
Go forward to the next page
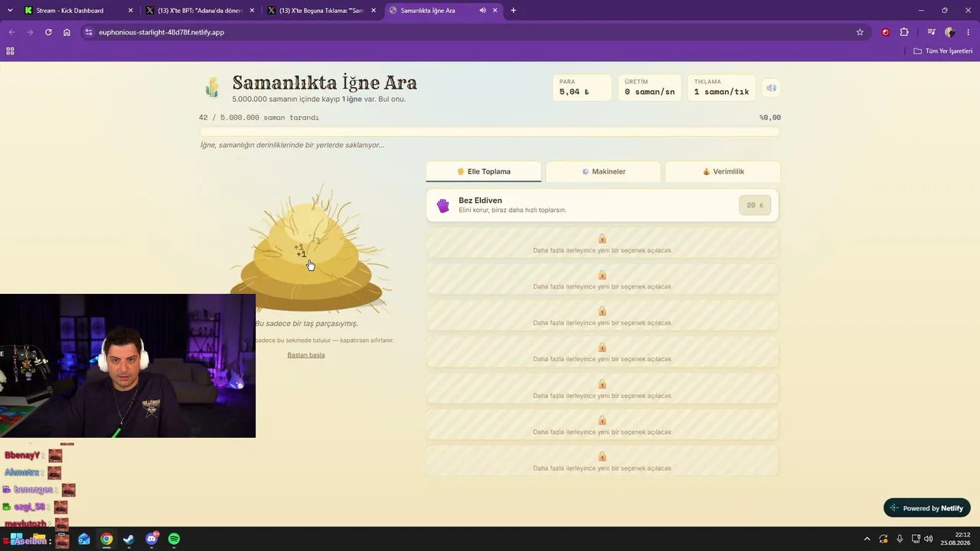[x=30, y=32]
